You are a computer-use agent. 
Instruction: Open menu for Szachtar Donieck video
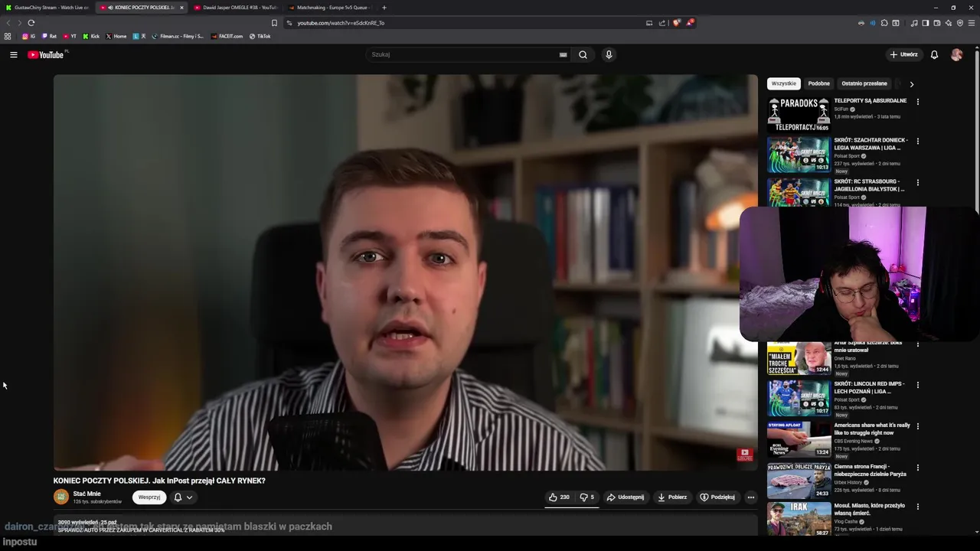[917, 141]
